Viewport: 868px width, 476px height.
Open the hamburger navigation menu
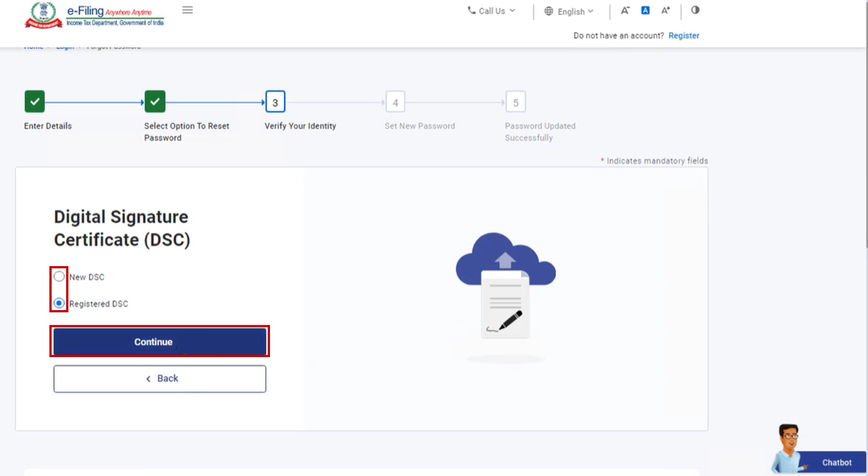[188, 10]
